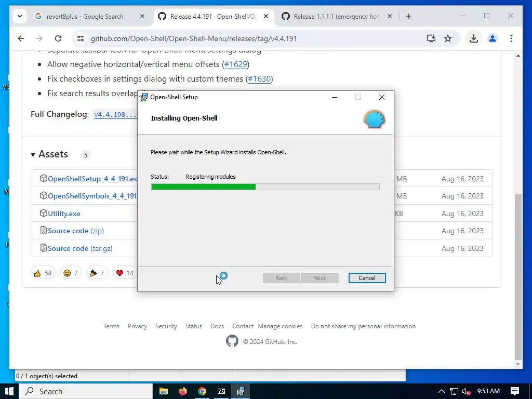Image resolution: width=532 pixels, height=399 pixels.
Task: Open the Docs footer link
Action: 217,326
